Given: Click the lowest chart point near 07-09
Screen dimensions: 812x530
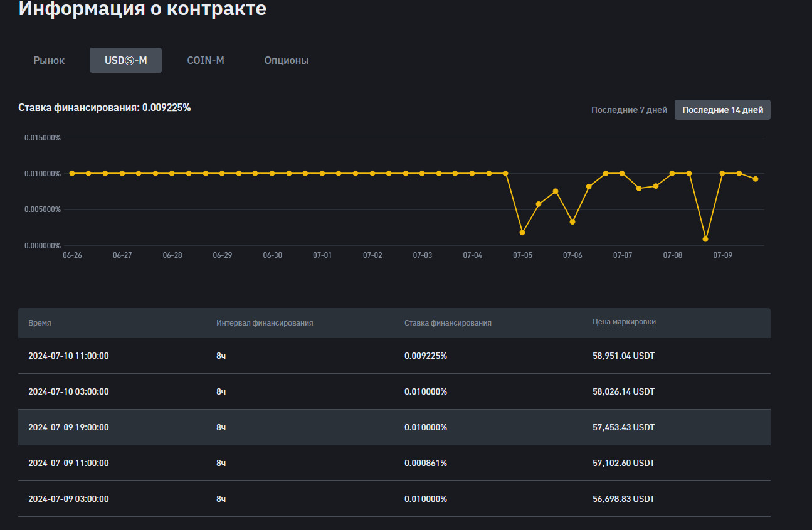Looking at the screenshot, I should tap(705, 239).
